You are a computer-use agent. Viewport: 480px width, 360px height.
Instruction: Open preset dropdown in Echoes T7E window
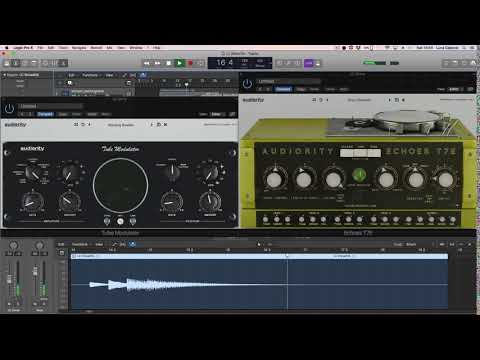tap(288, 81)
